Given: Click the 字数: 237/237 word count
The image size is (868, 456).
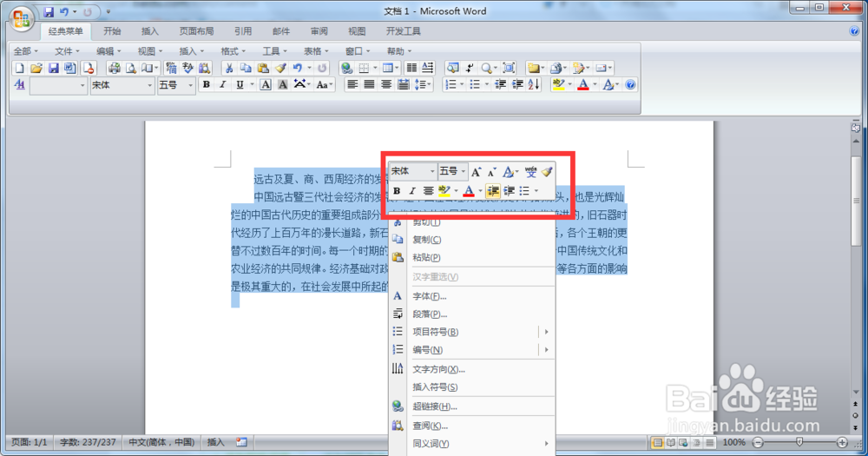Looking at the screenshot, I should point(88,442).
